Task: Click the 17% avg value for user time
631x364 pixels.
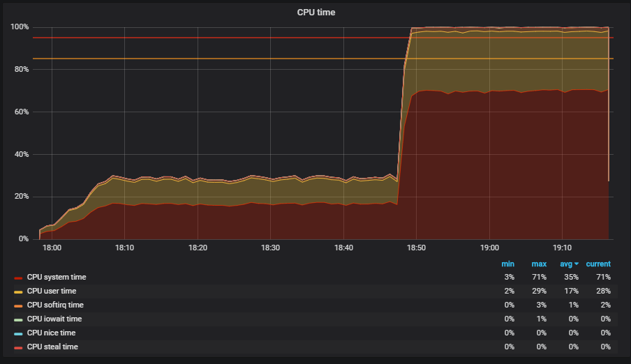Action: pyautogui.click(x=571, y=291)
